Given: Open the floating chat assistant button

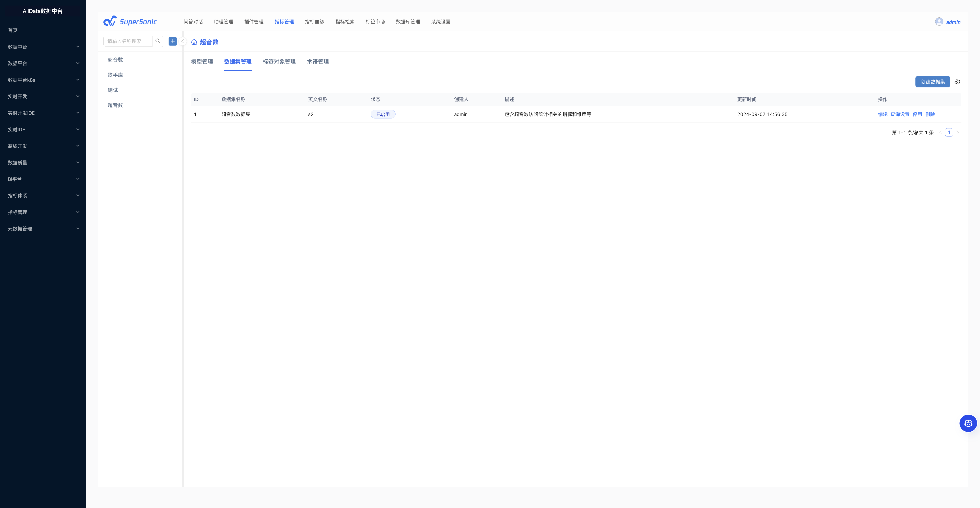Looking at the screenshot, I should coord(968,423).
